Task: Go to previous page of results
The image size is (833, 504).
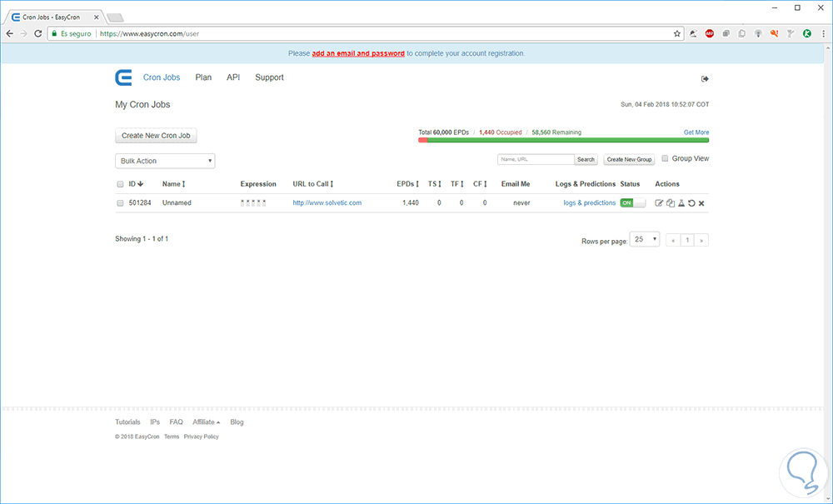Action: click(673, 240)
